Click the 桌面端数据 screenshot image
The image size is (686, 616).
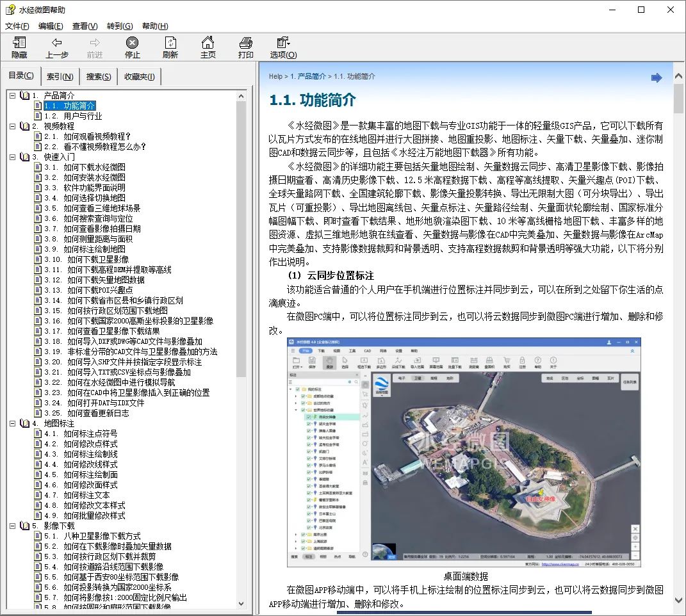tap(464, 452)
